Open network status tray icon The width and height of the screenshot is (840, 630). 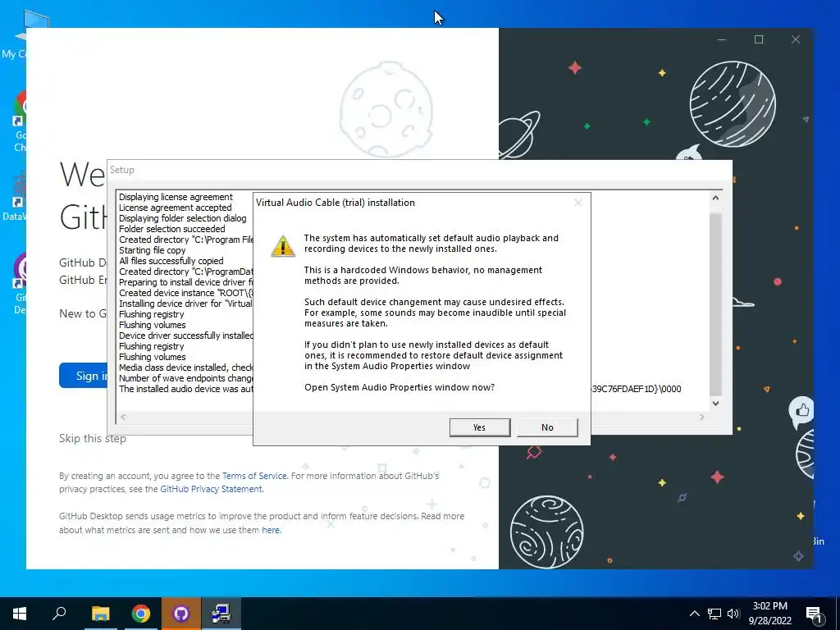pos(714,614)
